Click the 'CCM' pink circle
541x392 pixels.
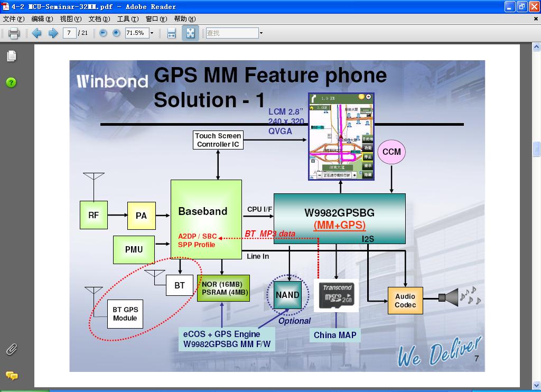pos(391,152)
